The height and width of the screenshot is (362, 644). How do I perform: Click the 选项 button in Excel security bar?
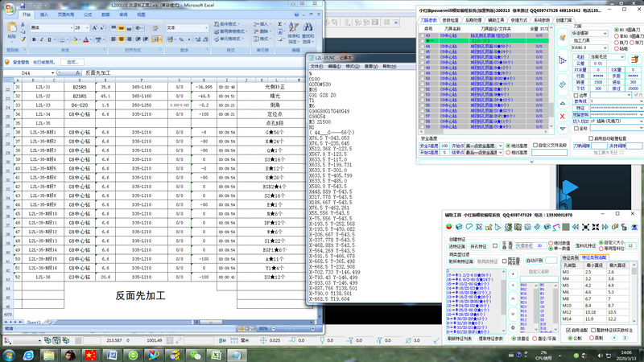(72, 62)
